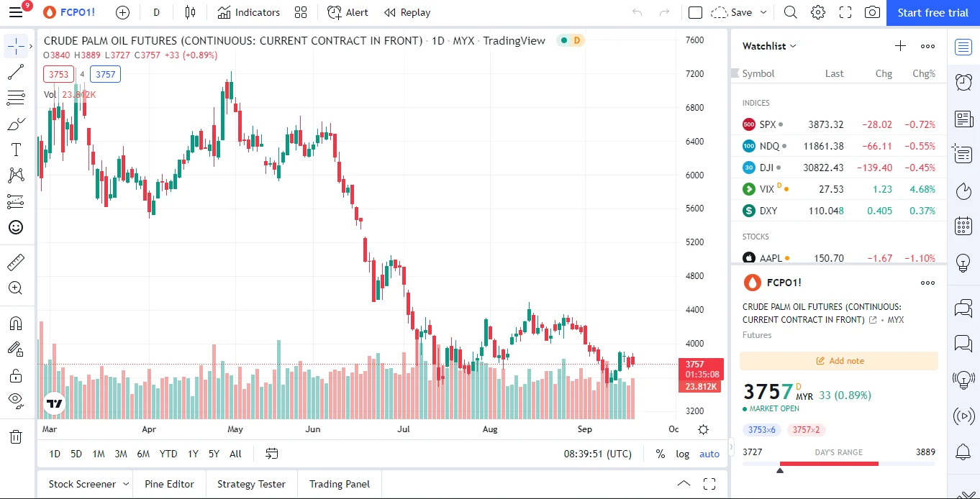Open chart settings gear in top toolbar
This screenshot has height=499, width=980.
click(818, 12)
